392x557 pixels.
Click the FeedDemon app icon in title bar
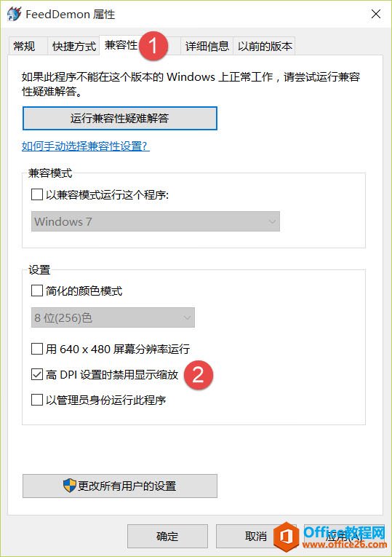point(15,14)
